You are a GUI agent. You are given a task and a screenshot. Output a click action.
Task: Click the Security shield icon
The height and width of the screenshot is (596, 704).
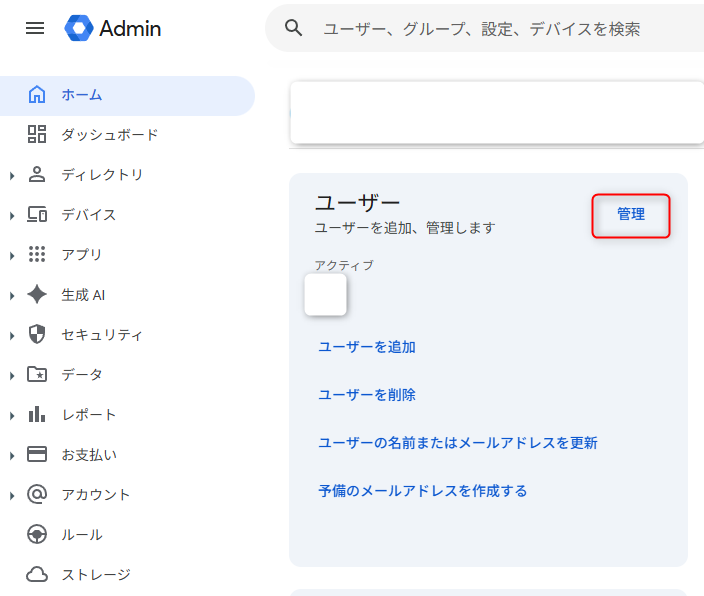coord(37,335)
